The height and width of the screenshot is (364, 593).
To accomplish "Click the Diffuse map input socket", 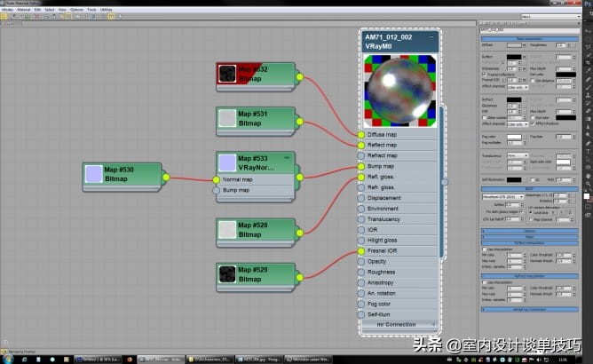I will (x=361, y=135).
